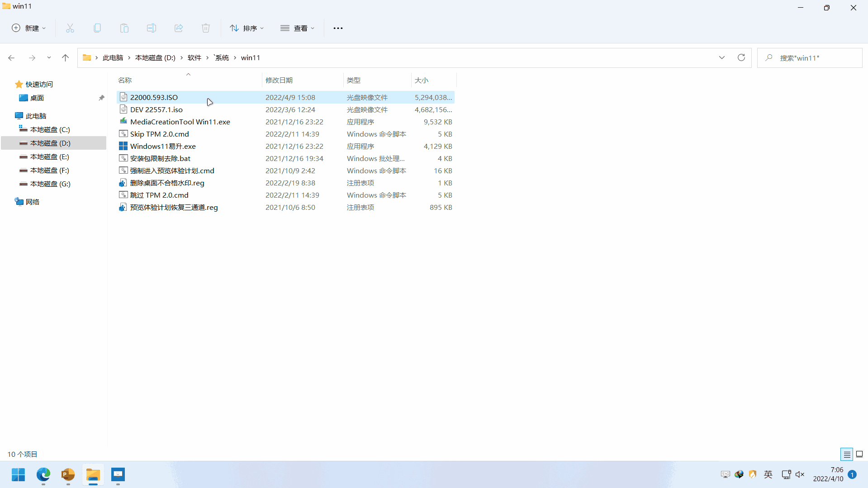Open the 查看 (View) dropdown
The width and height of the screenshot is (868, 488).
(x=297, y=28)
